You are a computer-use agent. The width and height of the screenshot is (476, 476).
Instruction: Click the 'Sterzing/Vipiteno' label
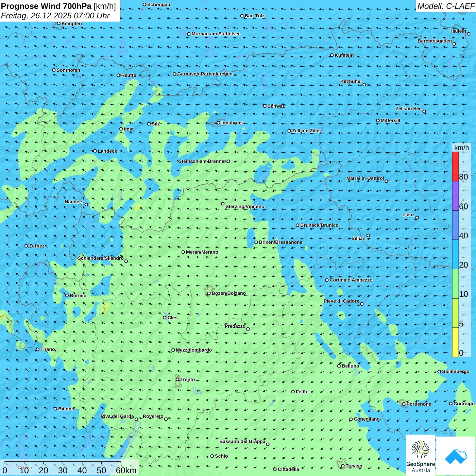pyautogui.click(x=245, y=206)
